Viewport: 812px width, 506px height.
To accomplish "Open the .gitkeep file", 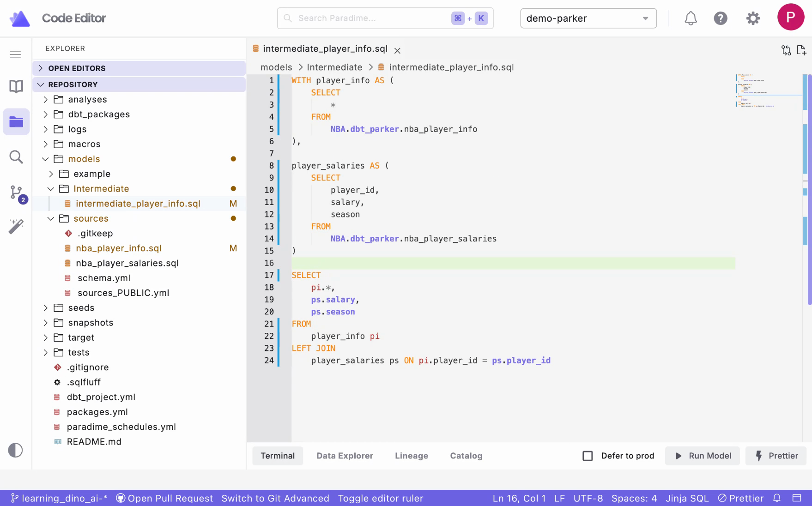I will [139, 233].
